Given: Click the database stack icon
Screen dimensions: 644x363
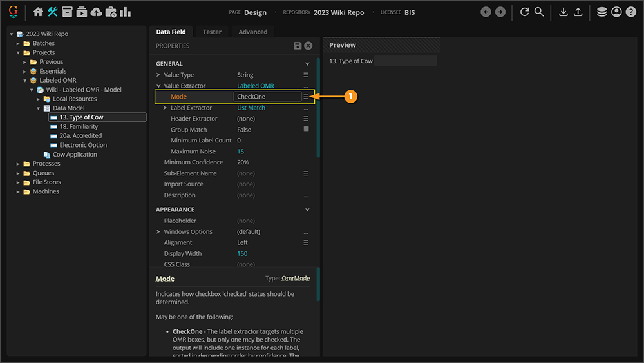Looking at the screenshot, I should [601, 12].
